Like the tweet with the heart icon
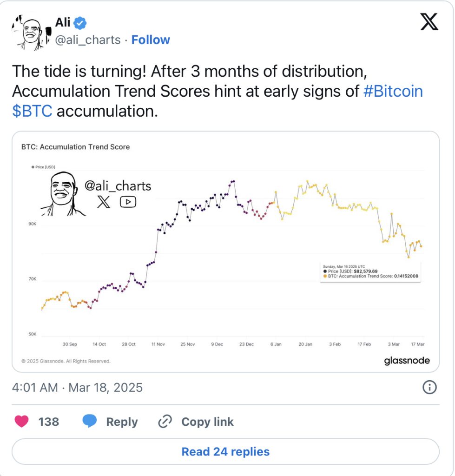This screenshot has width=455, height=476. (x=21, y=421)
